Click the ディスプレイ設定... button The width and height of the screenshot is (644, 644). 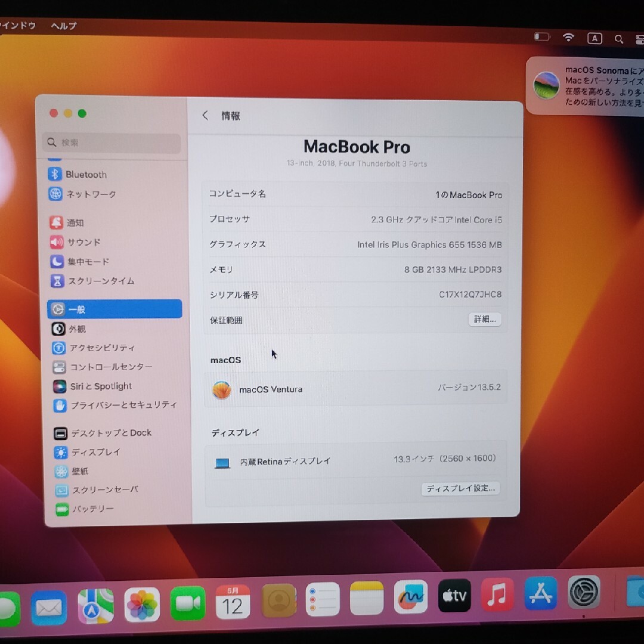[x=460, y=488]
